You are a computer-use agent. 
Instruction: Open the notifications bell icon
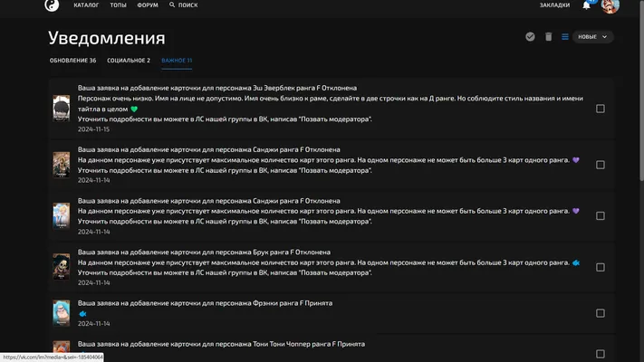point(587,5)
